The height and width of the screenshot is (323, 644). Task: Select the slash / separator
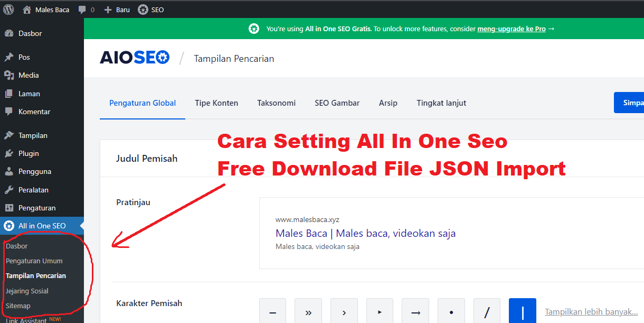point(487,312)
